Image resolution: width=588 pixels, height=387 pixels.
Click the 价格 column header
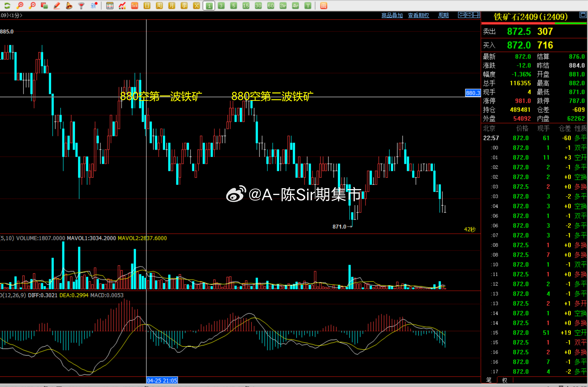[x=522, y=128]
